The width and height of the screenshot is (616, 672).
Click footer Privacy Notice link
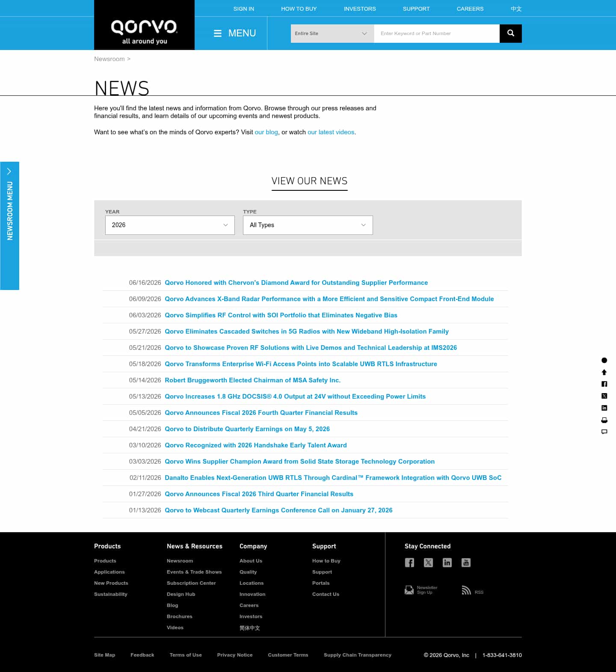235,655
